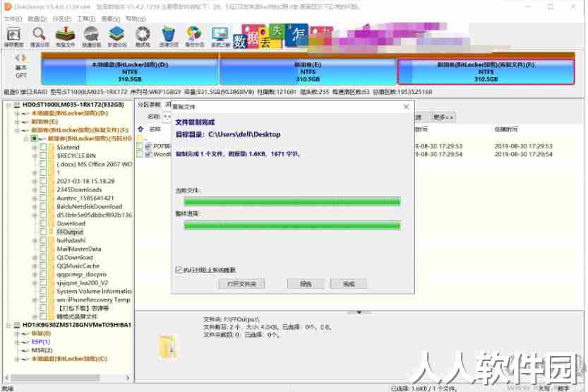Screen dimensions: 588x392
Task: Click the Word file icon in file list
Action: coord(148,154)
